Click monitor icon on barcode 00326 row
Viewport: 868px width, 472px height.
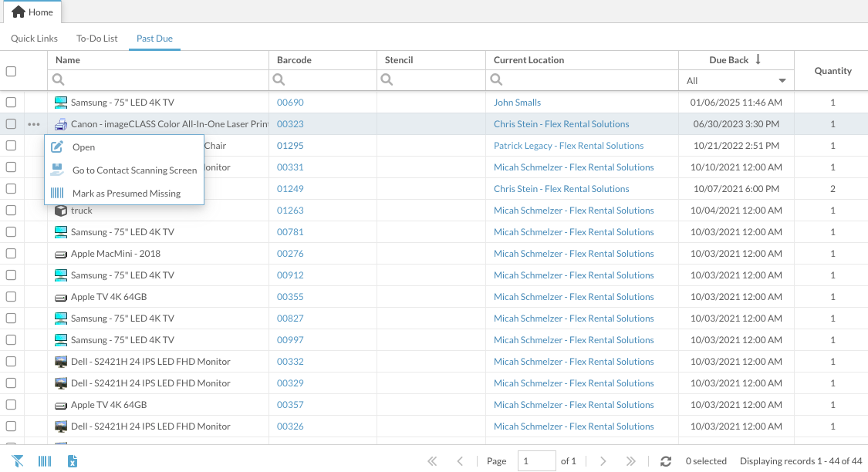(61, 426)
